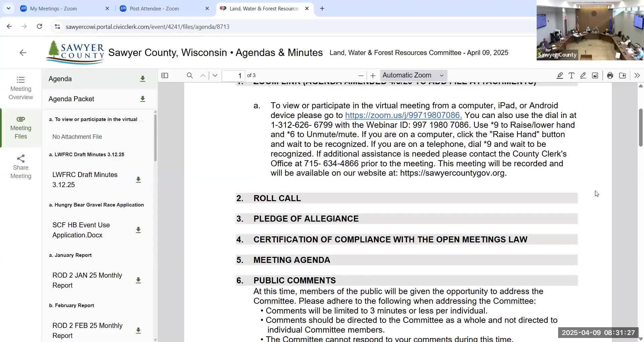
Task: Open the Zoom webinar link
Action: (402, 115)
